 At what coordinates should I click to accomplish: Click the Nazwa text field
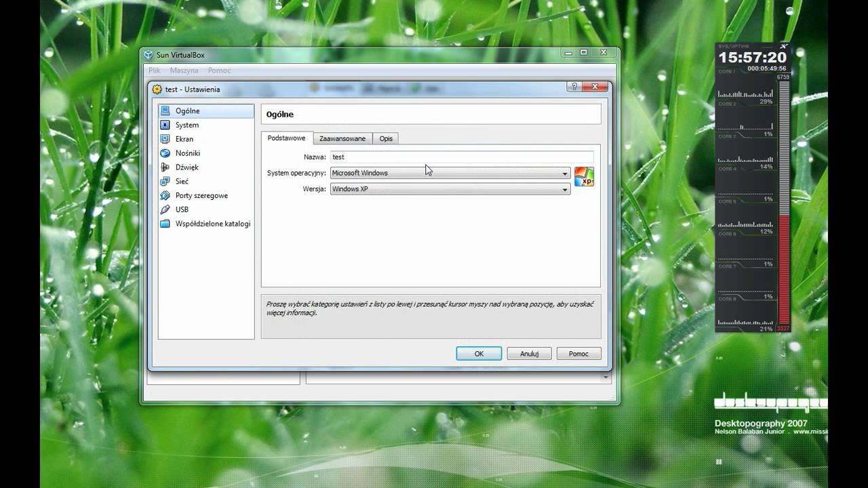[461, 157]
